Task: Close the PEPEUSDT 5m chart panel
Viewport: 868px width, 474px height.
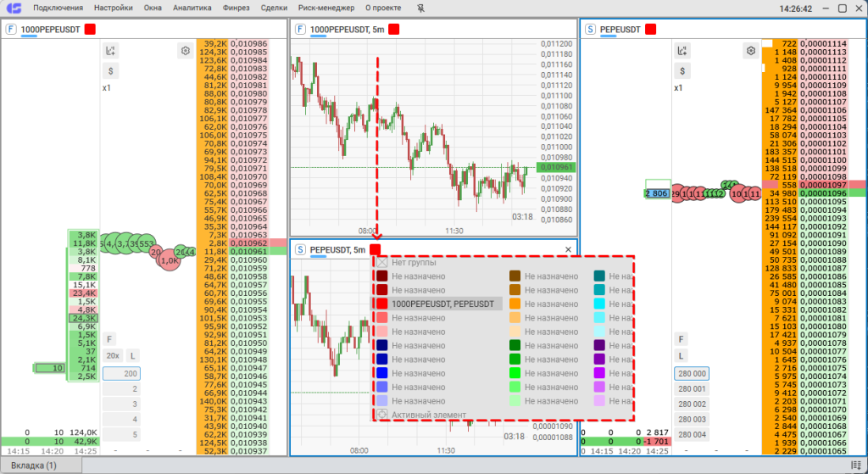Action: coord(568,249)
